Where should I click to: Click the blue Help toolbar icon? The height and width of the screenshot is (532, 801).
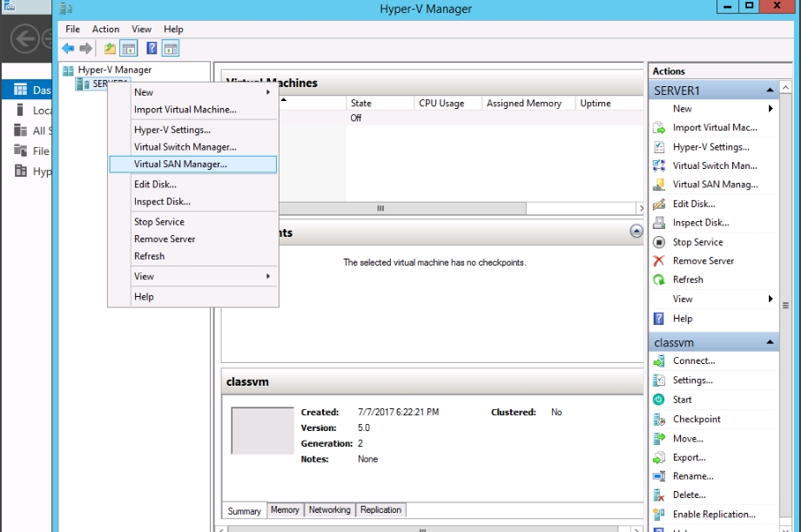pyautogui.click(x=151, y=49)
